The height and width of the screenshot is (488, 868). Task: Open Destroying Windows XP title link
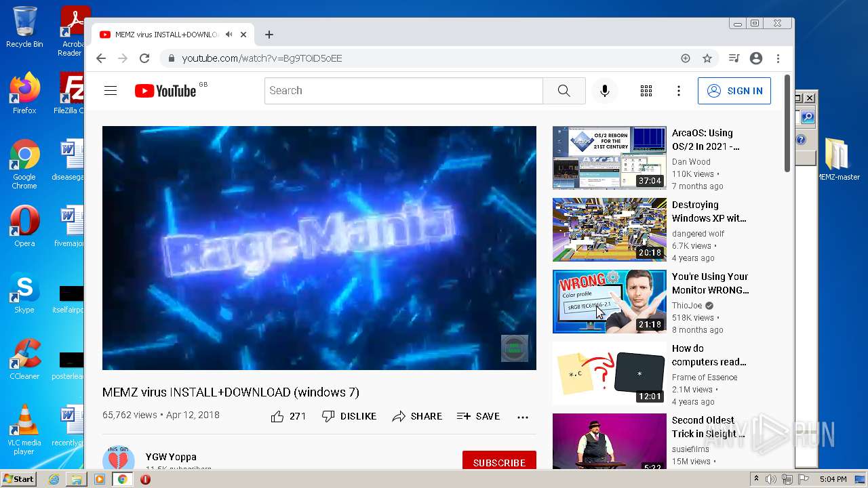pyautogui.click(x=709, y=211)
